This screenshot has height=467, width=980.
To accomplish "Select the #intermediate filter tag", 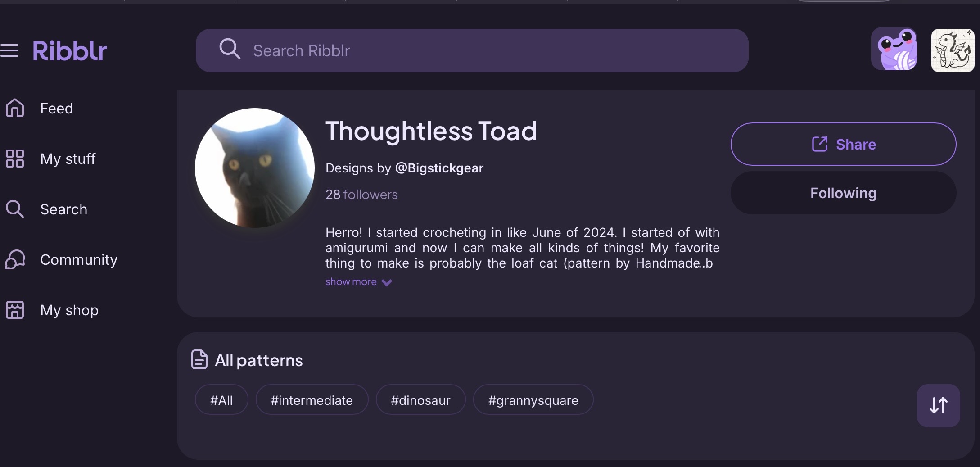I will click(x=312, y=400).
